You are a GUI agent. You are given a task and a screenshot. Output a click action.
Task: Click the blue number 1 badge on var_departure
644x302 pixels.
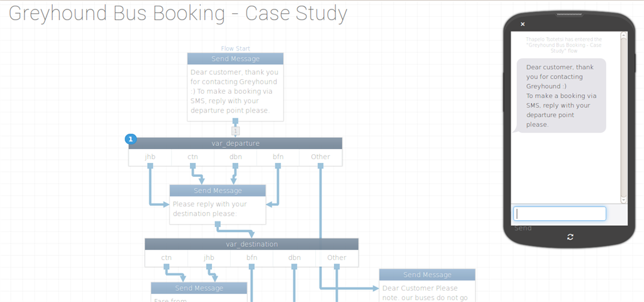pos(131,140)
